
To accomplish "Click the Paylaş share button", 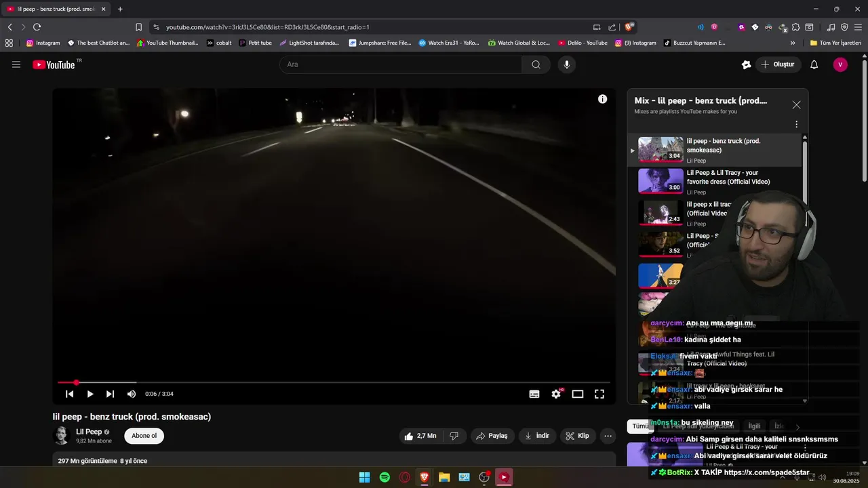I will tap(492, 436).
